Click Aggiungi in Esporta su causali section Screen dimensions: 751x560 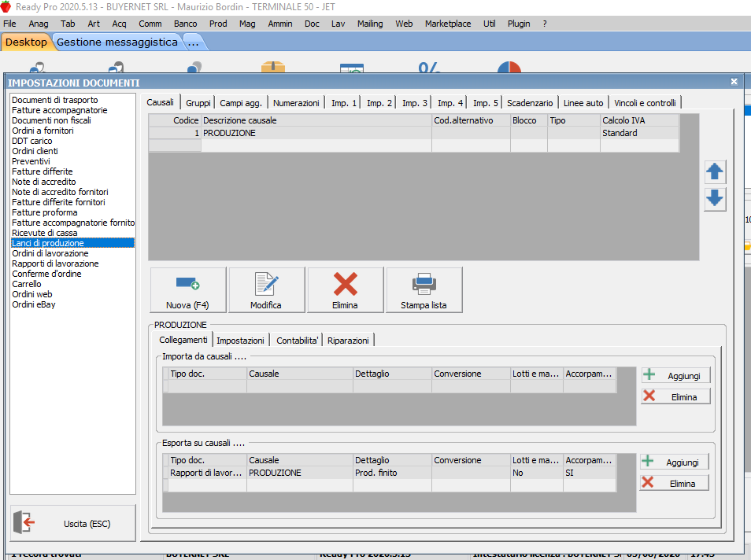(674, 462)
